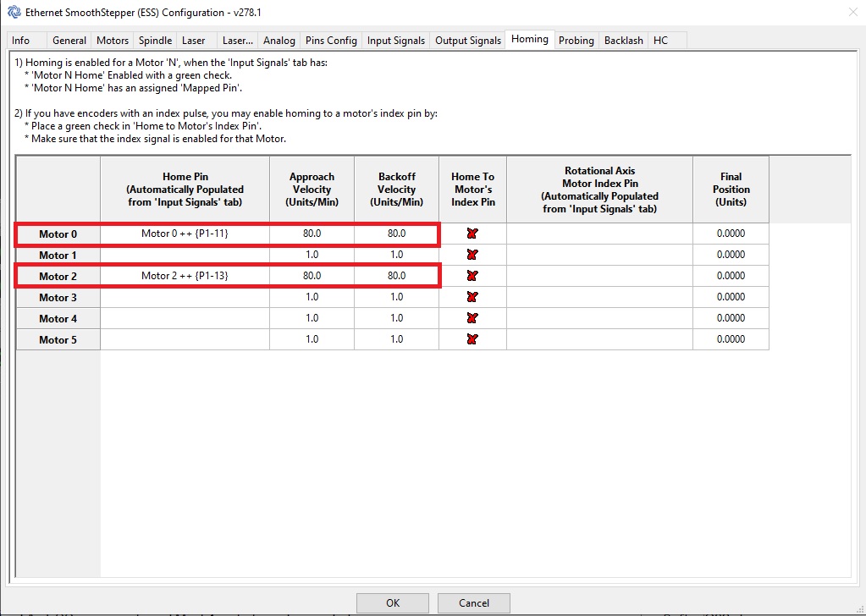866x616 pixels.
Task: Switch to the Input Signals tab
Action: coord(395,41)
